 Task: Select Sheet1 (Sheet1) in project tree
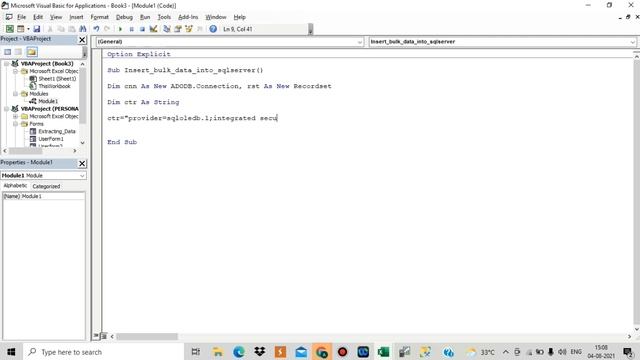pyautogui.click(x=57, y=79)
